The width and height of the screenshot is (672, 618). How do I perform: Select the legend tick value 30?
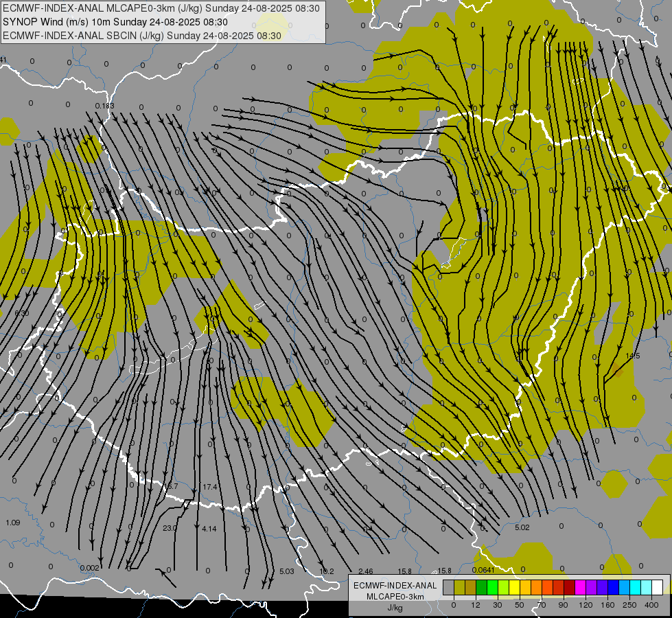tap(498, 605)
